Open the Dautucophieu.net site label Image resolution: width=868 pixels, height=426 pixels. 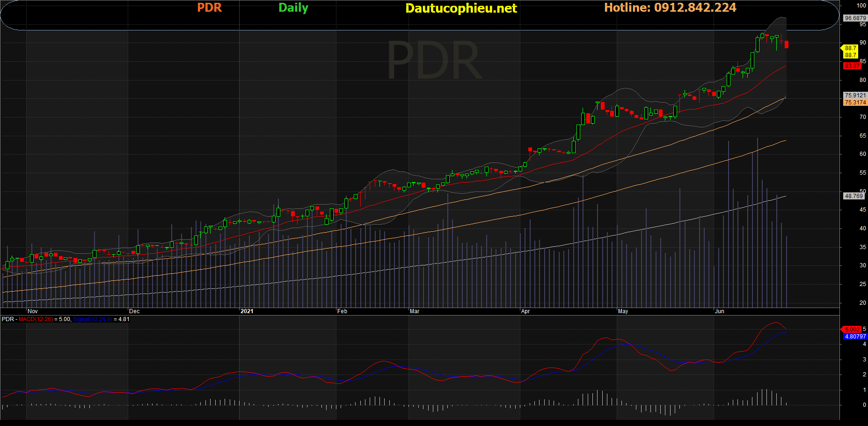click(x=461, y=8)
